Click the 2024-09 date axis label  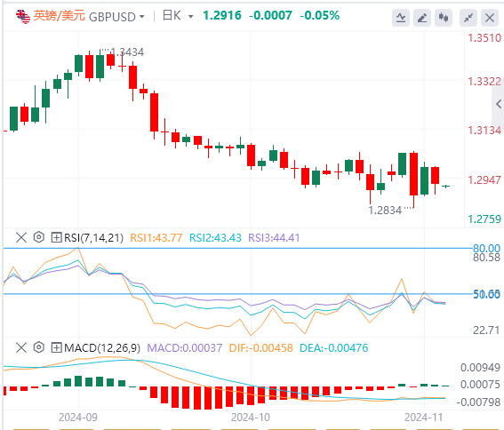pos(78,418)
